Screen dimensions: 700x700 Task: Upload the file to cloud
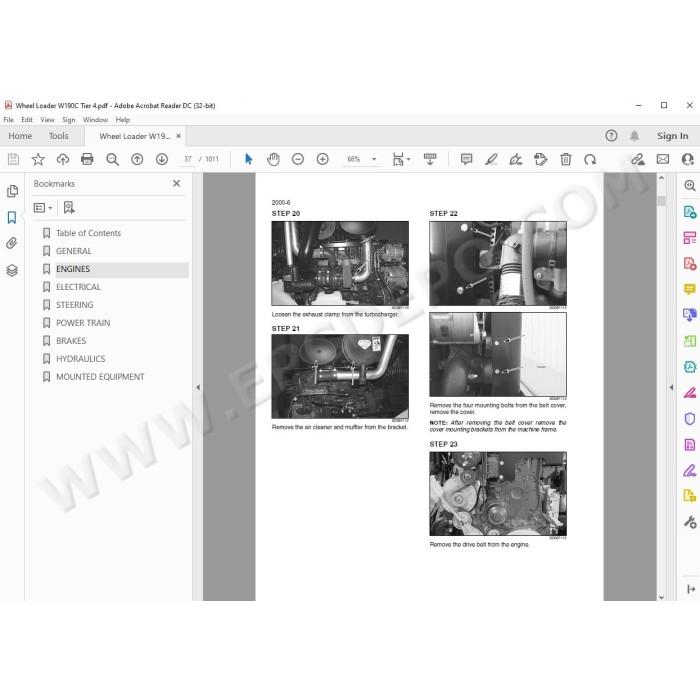[63, 159]
